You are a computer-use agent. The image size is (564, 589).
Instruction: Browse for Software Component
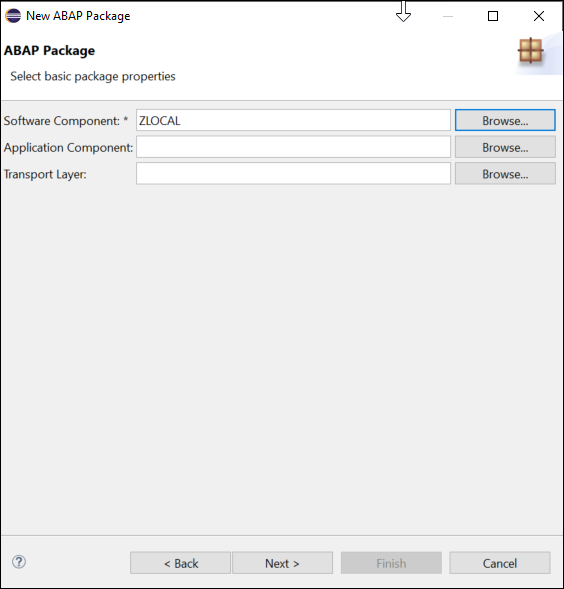click(x=505, y=120)
